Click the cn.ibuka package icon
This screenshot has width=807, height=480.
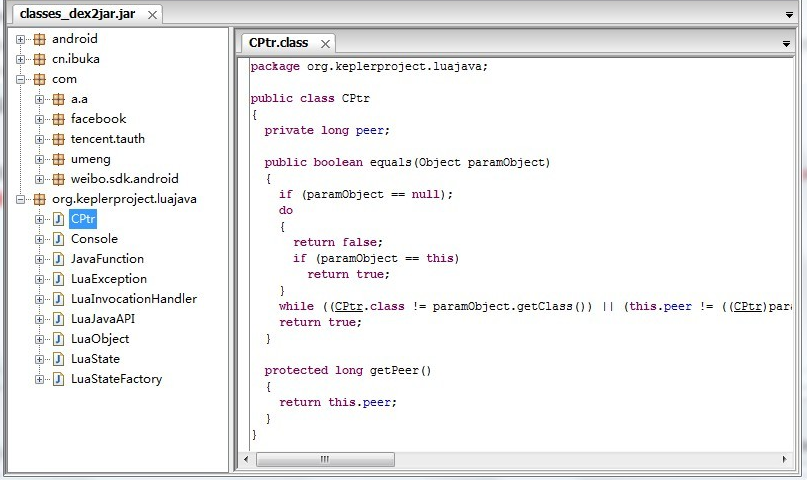[x=40, y=59]
